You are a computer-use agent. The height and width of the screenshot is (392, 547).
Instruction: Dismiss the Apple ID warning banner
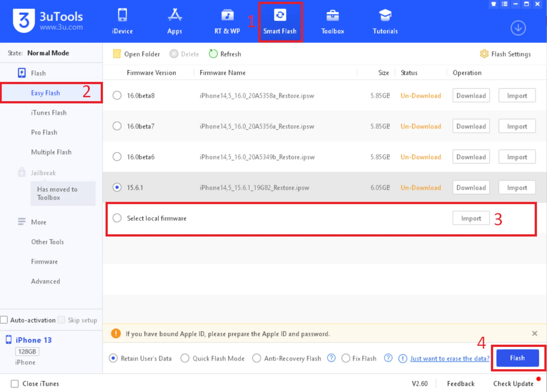(534, 333)
